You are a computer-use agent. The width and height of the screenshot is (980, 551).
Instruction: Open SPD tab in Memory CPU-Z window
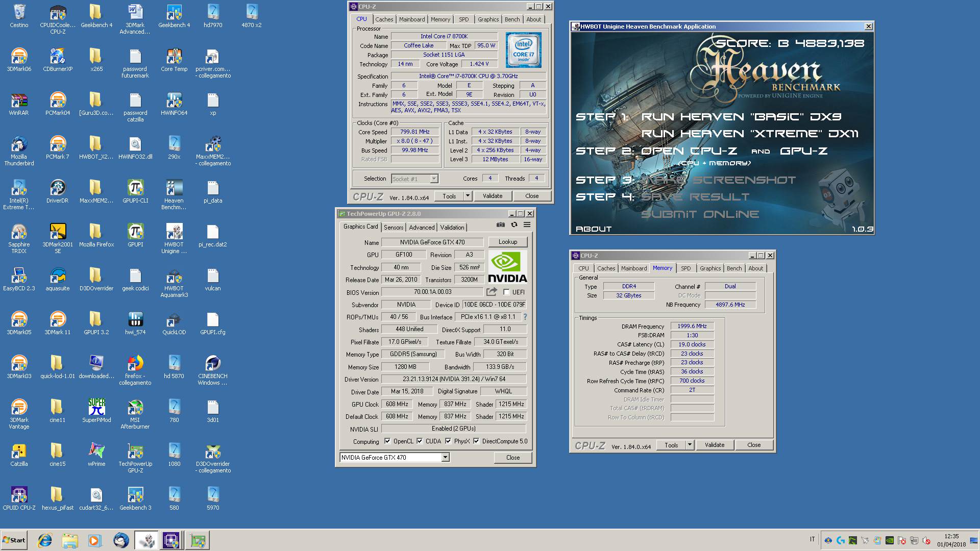[x=686, y=268]
